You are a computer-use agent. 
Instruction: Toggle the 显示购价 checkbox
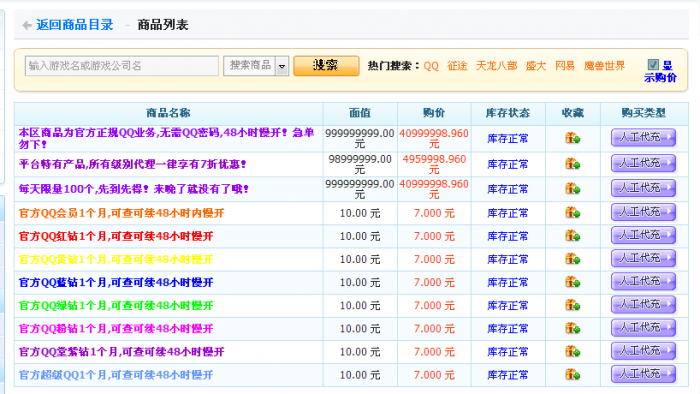(653, 65)
